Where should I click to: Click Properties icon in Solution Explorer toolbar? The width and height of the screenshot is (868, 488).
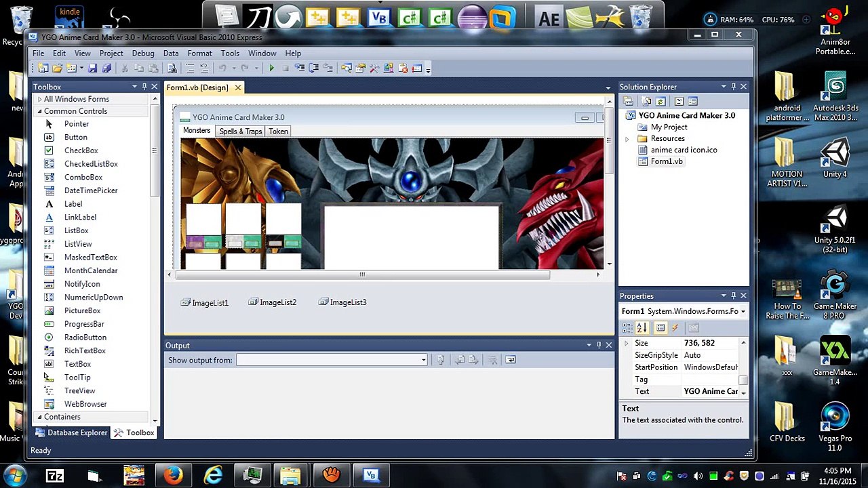629,102
